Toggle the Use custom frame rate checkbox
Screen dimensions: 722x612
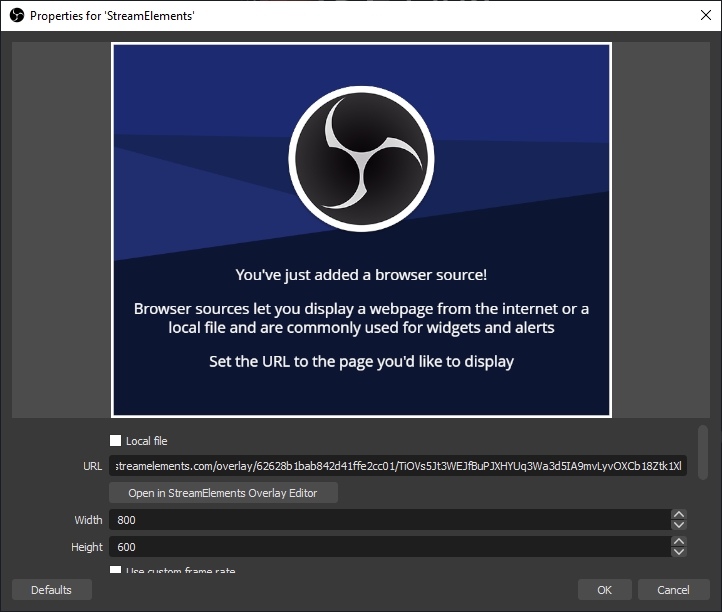tap(116, 570)
